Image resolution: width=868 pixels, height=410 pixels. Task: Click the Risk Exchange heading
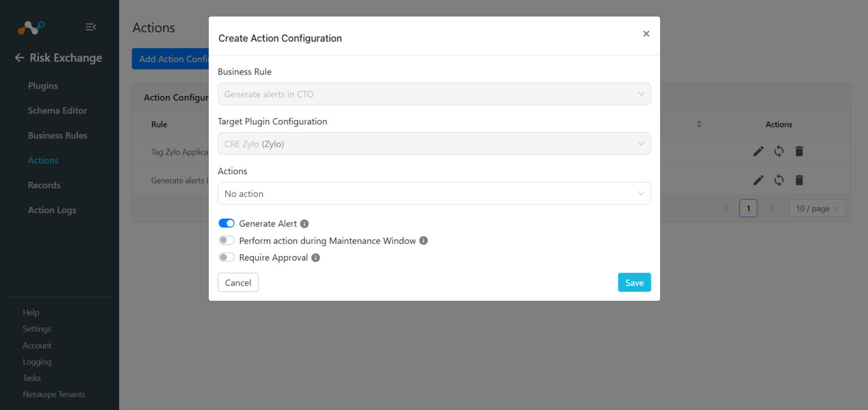(66, 58)
